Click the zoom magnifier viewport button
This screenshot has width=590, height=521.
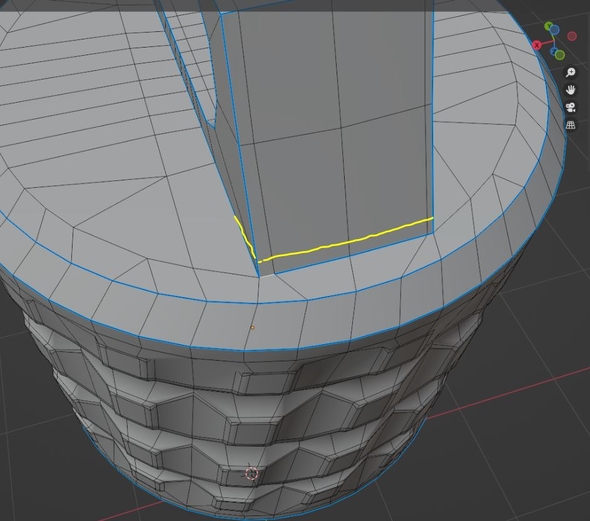[571, 72]
